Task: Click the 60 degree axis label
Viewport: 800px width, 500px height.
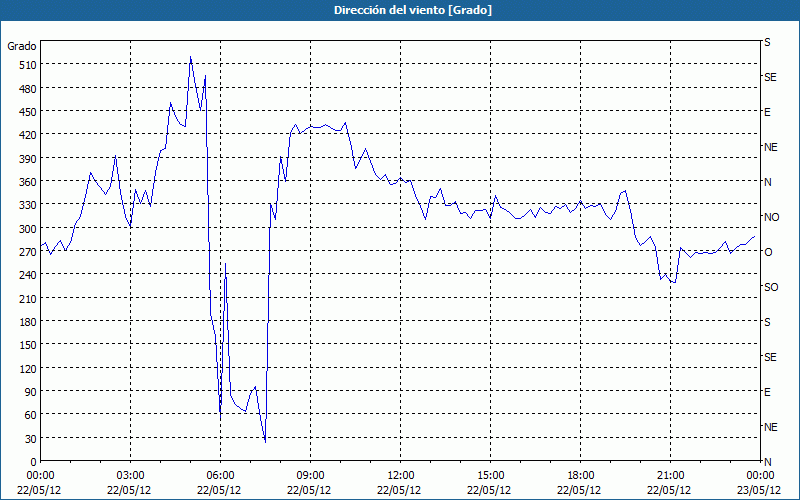Action: (x=30, y=415)
